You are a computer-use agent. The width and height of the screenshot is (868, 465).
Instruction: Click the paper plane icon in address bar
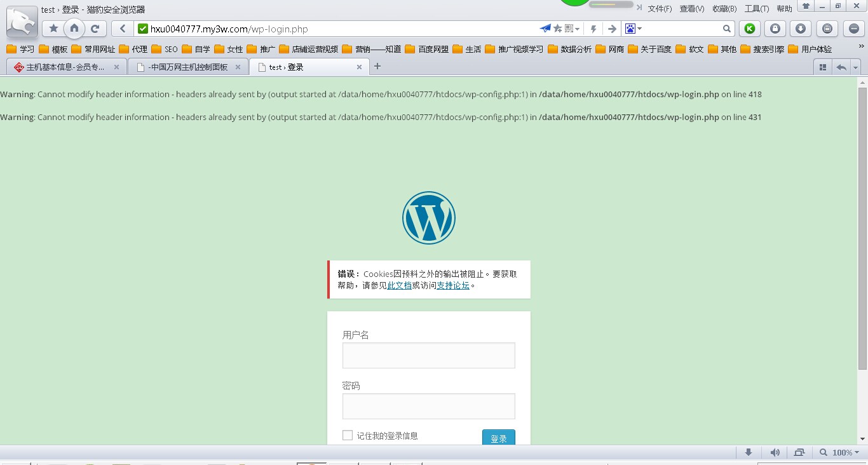point(545,29)
